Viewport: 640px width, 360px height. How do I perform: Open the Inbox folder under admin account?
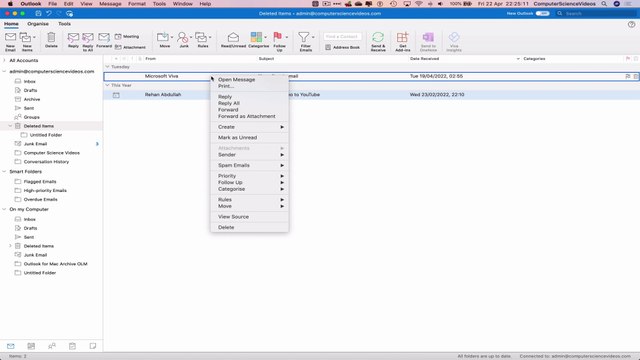click(29, 82)
